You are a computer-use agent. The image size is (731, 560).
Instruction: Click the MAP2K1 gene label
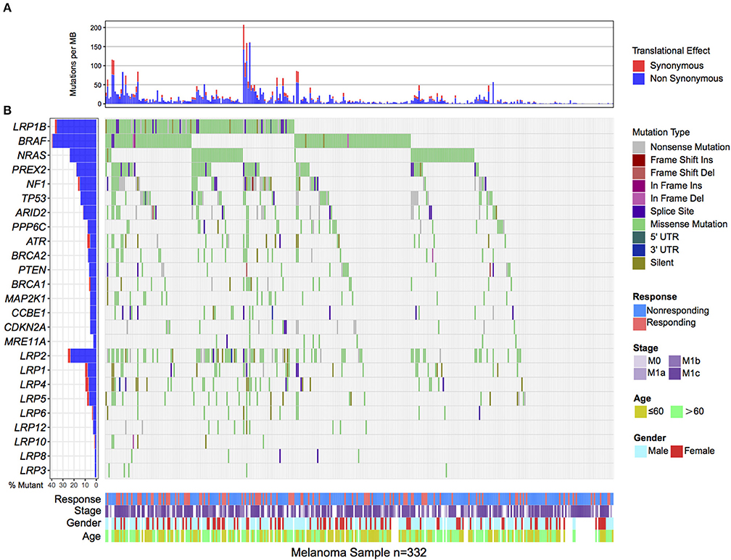[x=26, y=299]
